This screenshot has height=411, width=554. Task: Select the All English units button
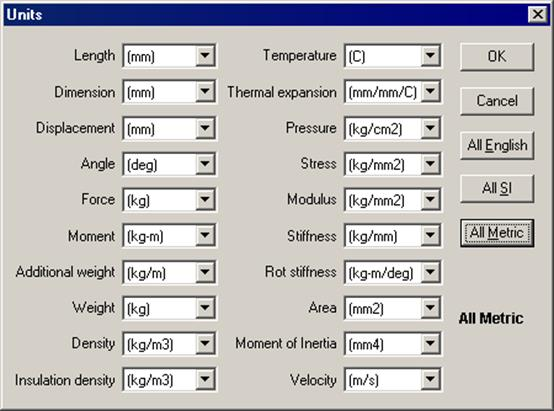(497, 145)
